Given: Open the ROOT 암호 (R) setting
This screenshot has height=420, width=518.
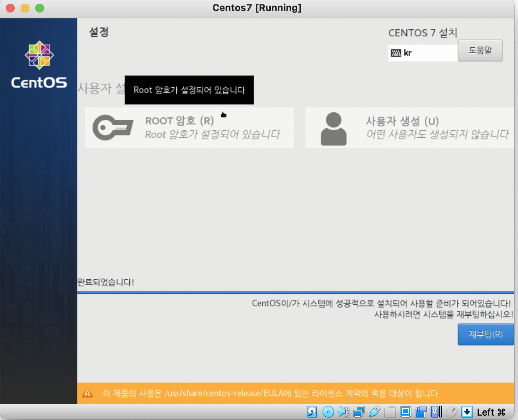Looking at the screenshot, I should [189, 127].
